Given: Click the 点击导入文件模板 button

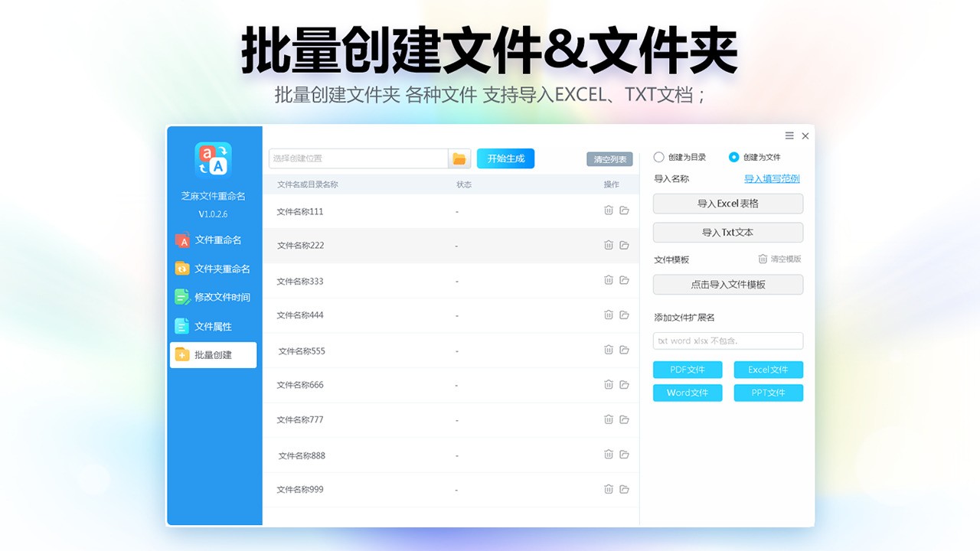Looking at the screenshot, I should pos(727,284).
